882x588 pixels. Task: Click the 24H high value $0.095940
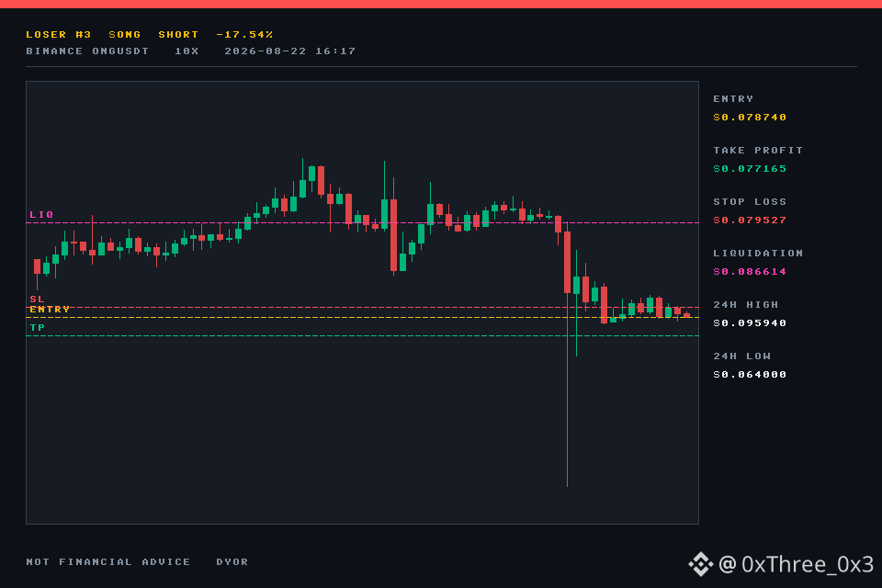click(x=750, y=323)
